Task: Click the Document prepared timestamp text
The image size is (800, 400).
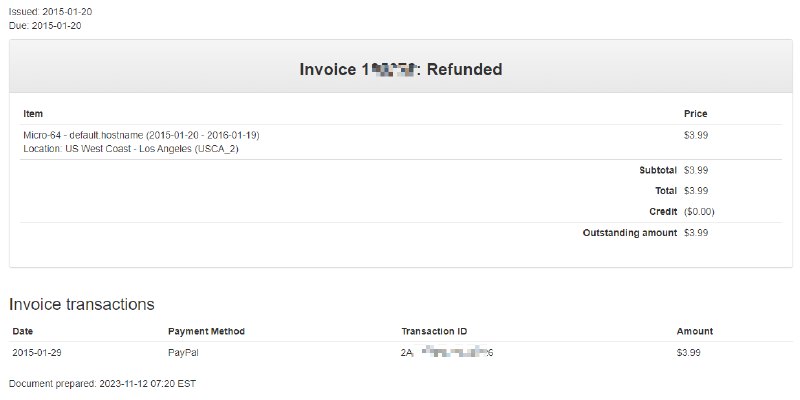Action: [103, 384]
